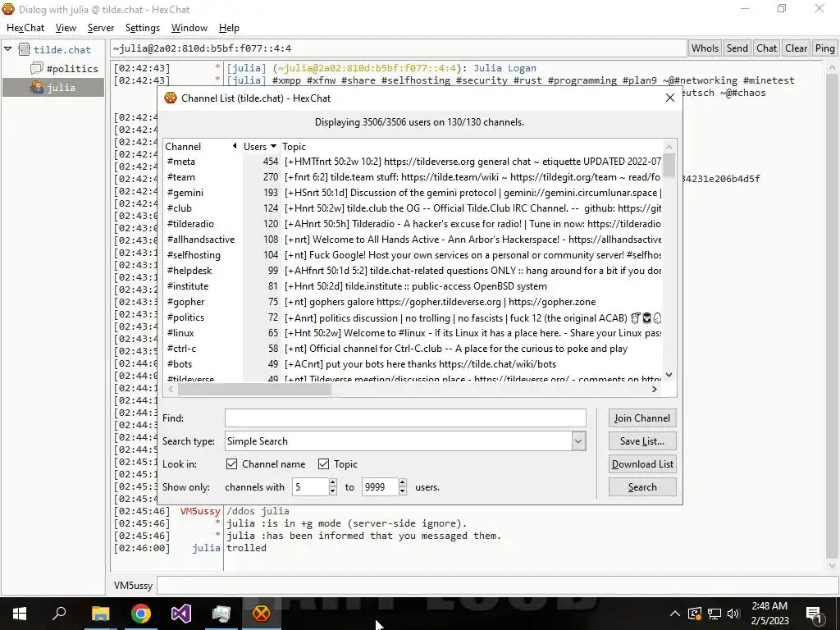
Task: Click the message input box beside VM5ussy
Action: (x=496, y=586)
